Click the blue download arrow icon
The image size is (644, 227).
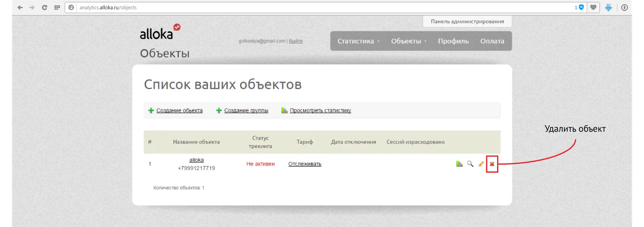click(x=609, y=8)
